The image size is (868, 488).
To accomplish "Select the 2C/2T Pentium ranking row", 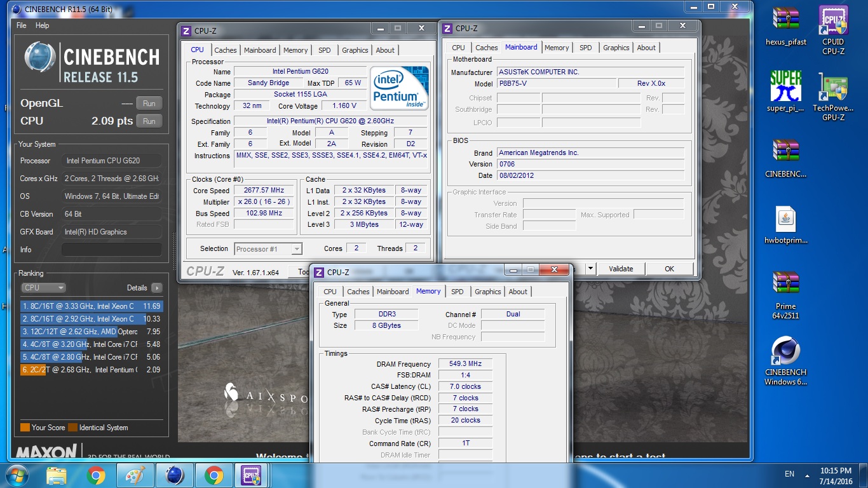I will pyautogui.click(x=92, y=370).
